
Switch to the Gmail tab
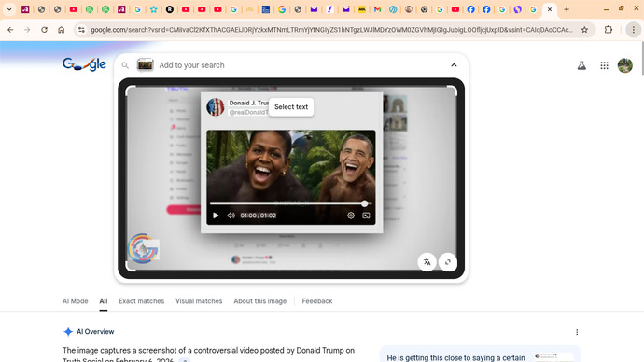click(x=377, y=9)
